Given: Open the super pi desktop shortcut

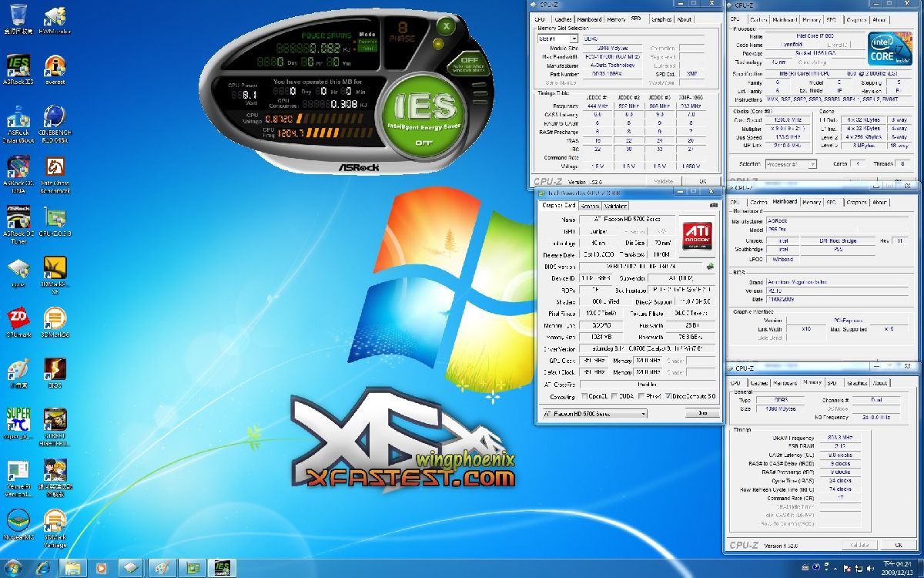Looking at the screenshot, I should pos(18,424).
